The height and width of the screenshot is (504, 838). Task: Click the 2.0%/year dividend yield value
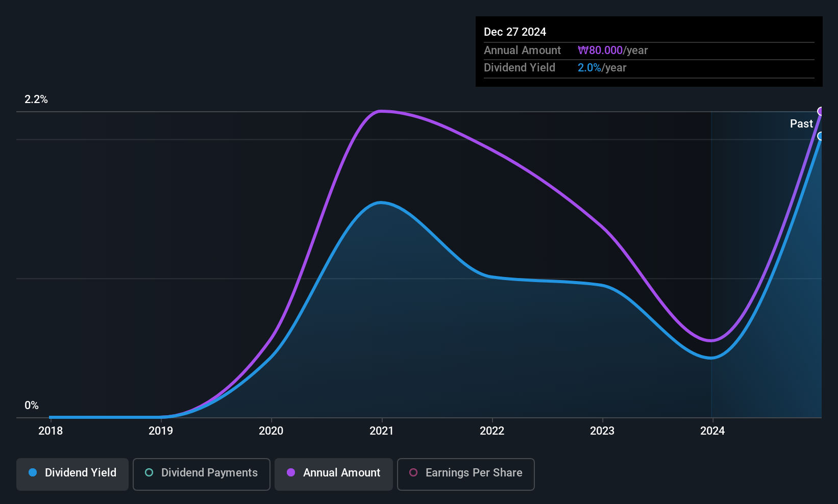click(x=602, y=68)
